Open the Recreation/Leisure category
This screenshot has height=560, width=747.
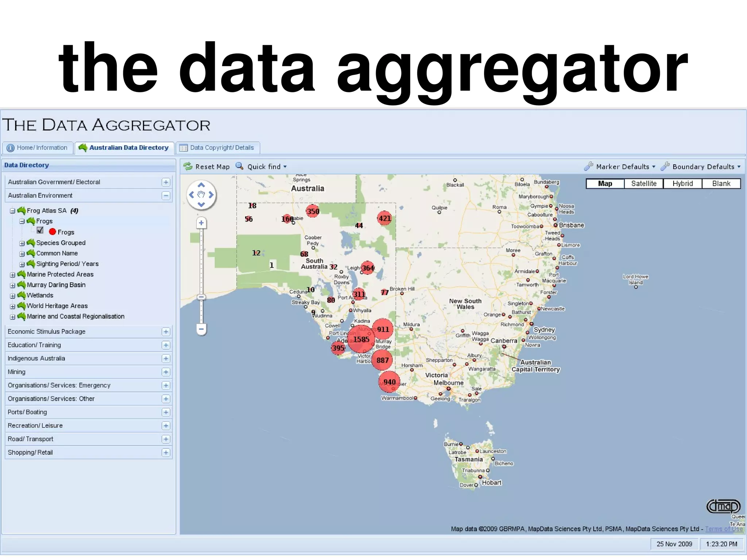coord(89,426)
